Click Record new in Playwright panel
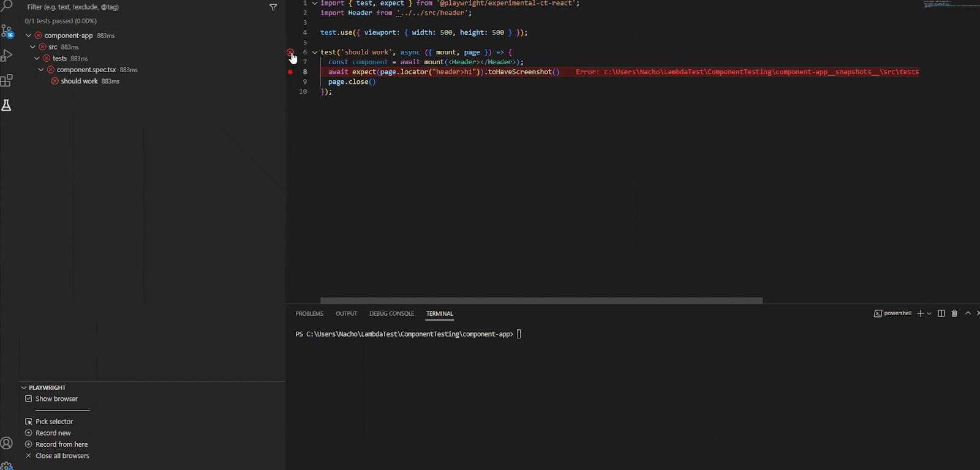The image size is (980, 470). (x=53, y=433)
